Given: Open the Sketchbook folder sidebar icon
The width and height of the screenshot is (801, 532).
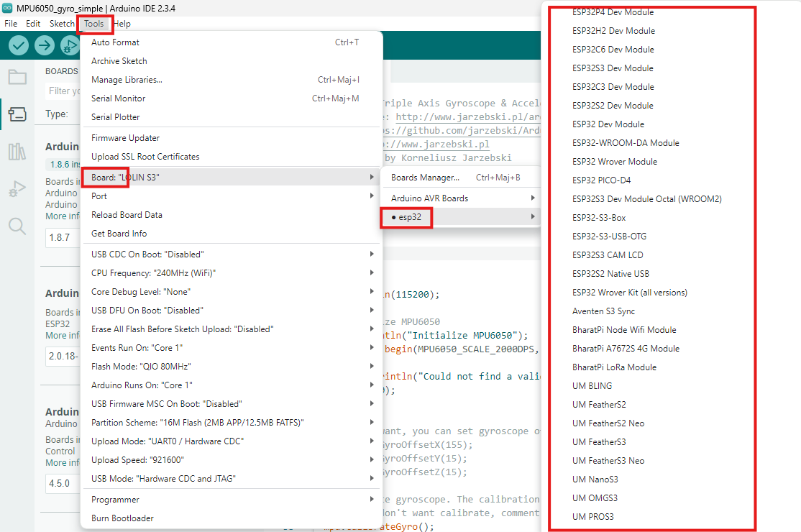Looking at the screenshot, I should click(17, 77).
